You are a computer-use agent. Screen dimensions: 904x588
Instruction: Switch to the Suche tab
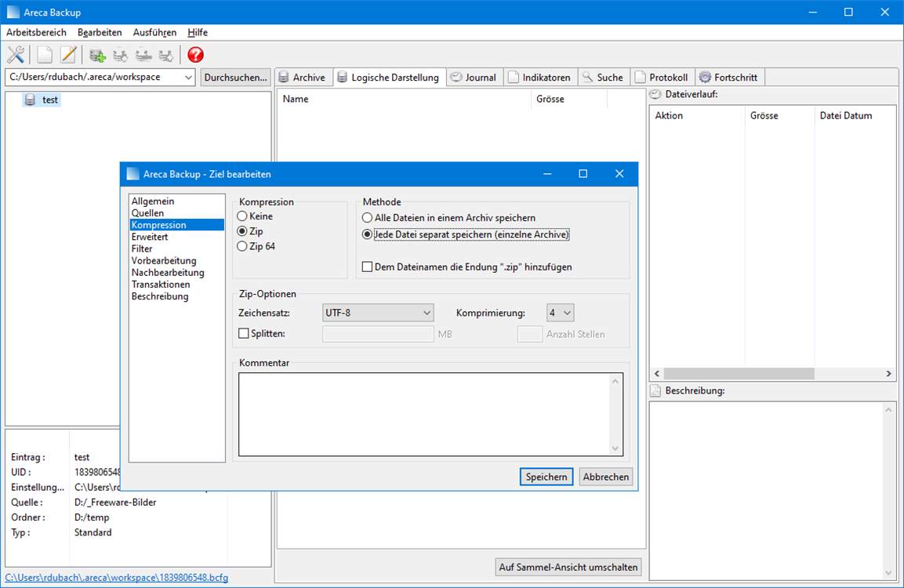coord(604,78)
